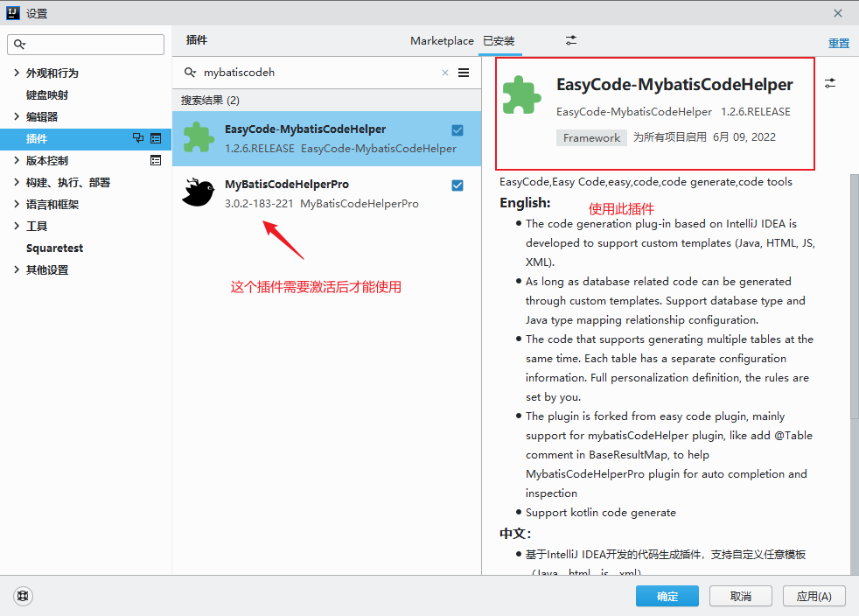The width and height of the screenshot is (859, 616).
Task: Click the 确定 button
Action: 667,596
